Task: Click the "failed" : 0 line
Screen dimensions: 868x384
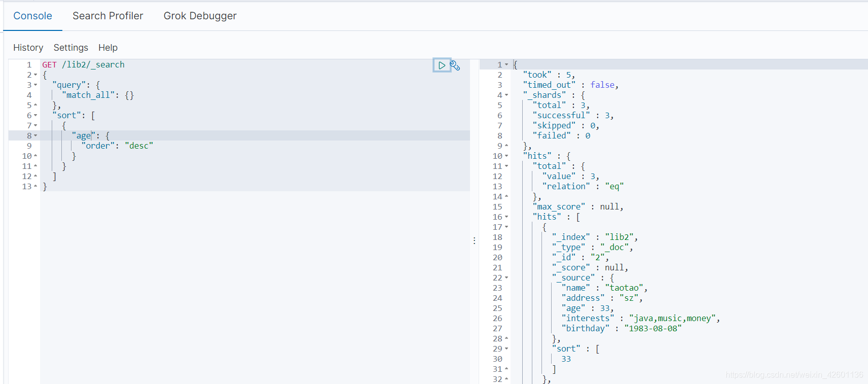Action: point(561,135)
